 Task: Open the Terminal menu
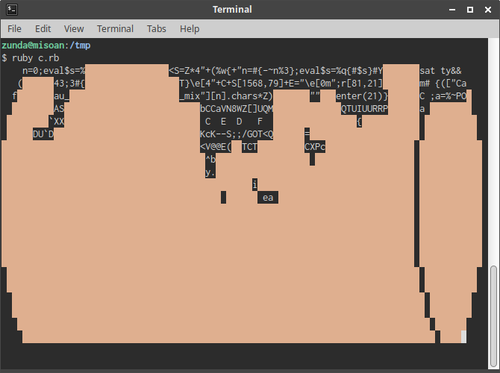pos(115,29)
